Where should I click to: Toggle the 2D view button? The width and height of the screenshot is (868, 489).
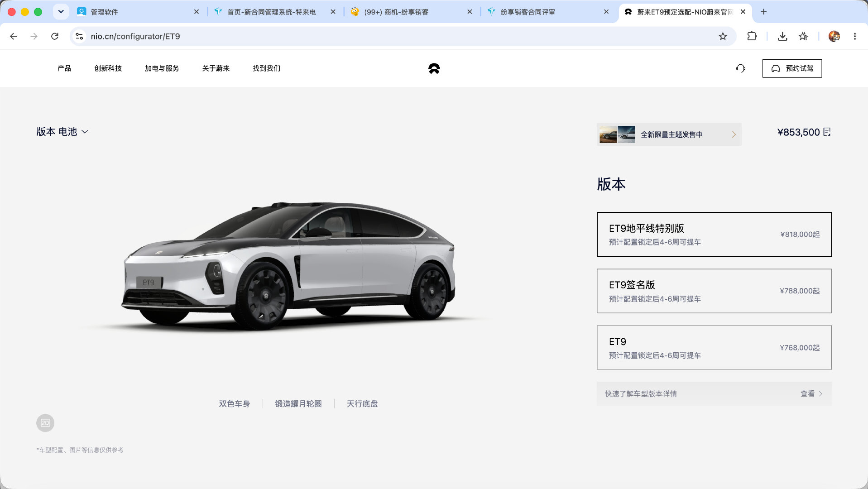45,423
